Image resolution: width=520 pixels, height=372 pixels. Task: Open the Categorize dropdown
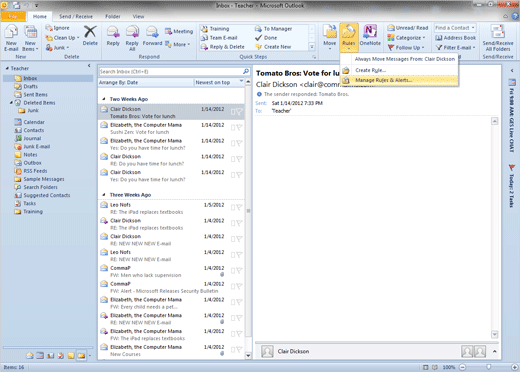pos(406,38)
